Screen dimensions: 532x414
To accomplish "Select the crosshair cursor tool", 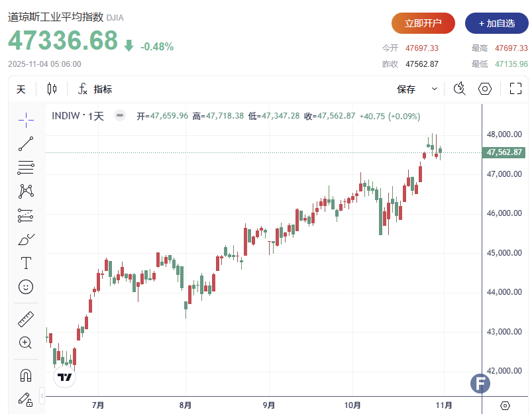I will click(x=26, y=120).
